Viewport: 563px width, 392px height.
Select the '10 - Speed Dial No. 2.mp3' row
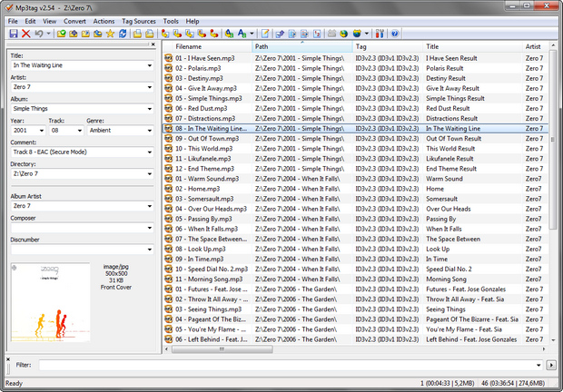pos(355,269)
